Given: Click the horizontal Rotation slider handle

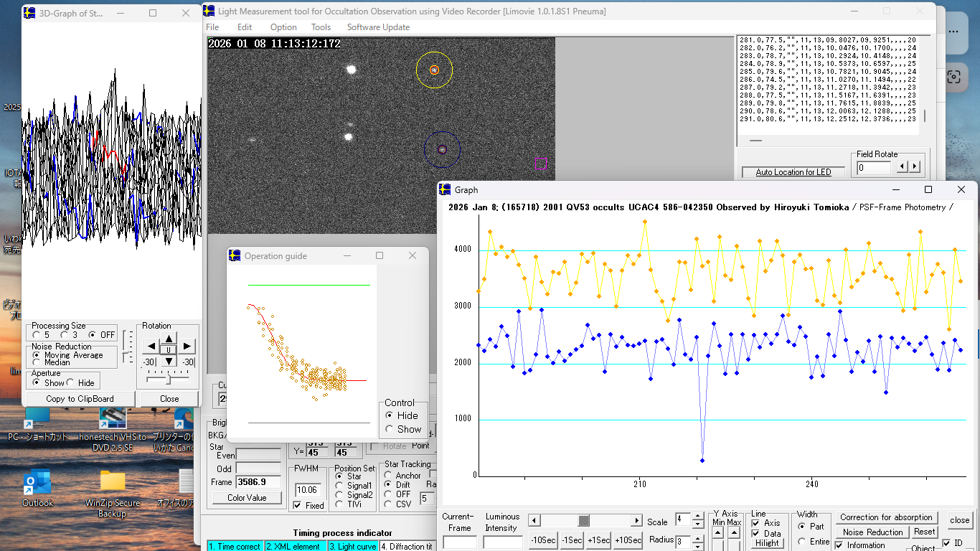Looking at the screenshot, I should (167, 379).
